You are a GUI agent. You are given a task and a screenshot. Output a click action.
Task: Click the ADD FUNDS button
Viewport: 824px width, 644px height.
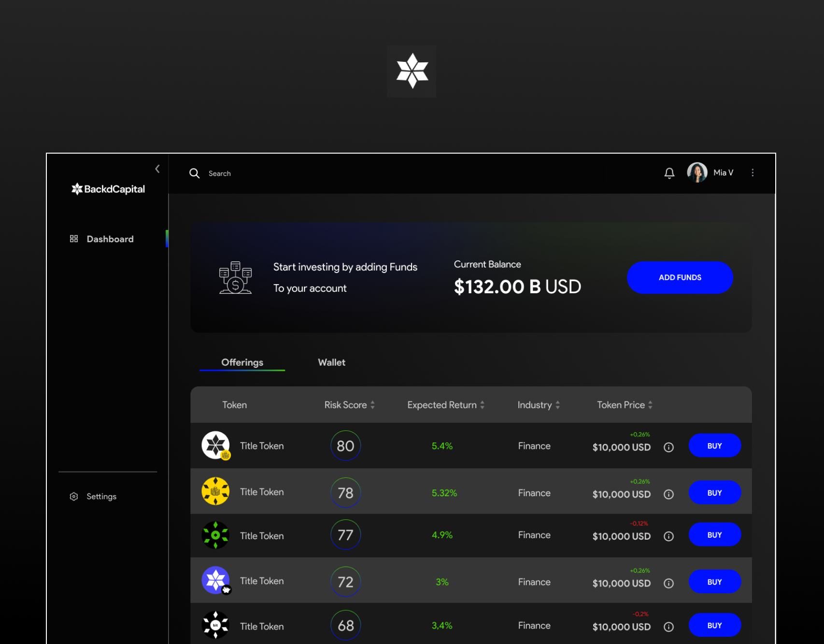coord(680,277)
